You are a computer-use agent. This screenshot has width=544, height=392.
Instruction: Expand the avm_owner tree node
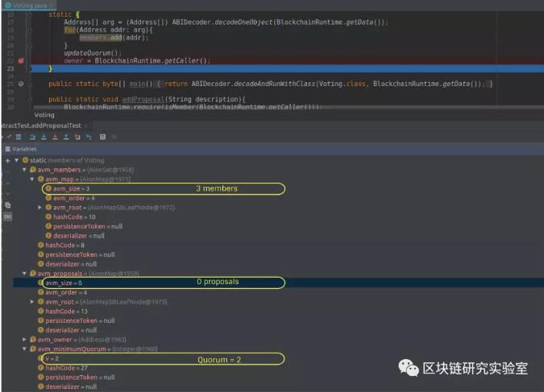[x=24, y=340]
